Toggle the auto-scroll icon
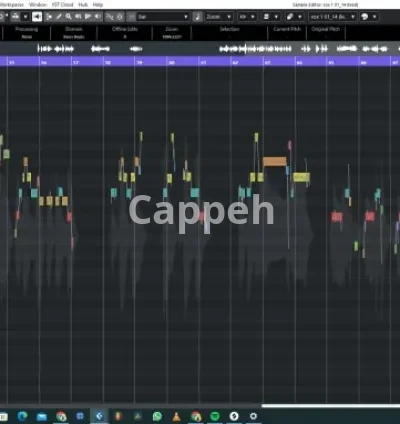This screenshot has width=400, height=424. pos(120,17)
